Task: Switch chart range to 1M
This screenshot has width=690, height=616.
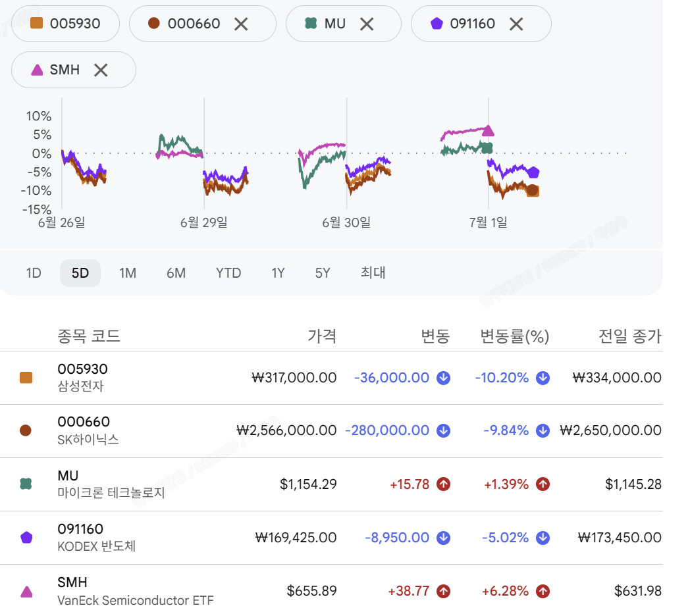Action: click(128, 273)
